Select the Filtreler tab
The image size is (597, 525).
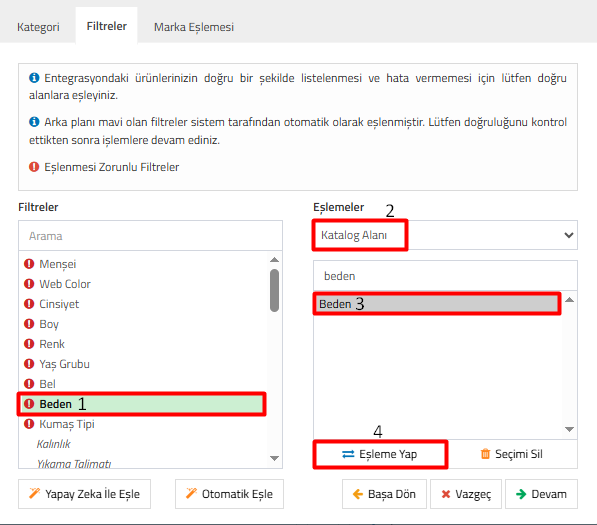[x=107, y=26]
